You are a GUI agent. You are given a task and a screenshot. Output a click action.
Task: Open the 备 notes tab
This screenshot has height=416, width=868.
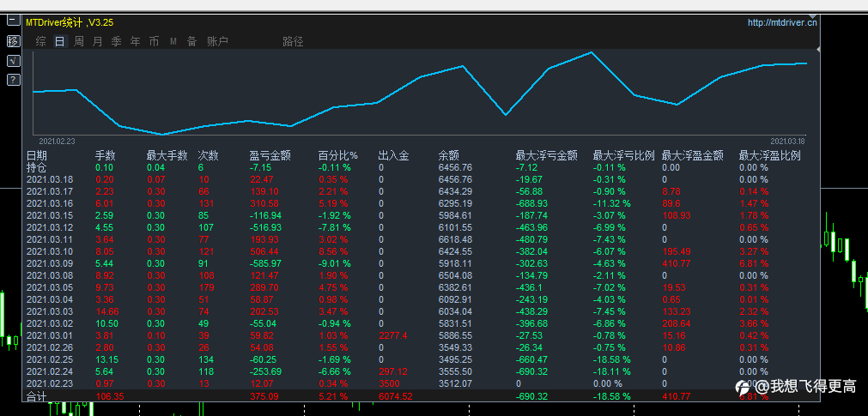[191, 41]
